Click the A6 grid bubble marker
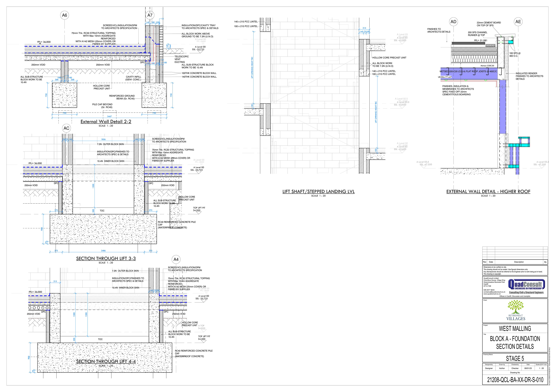 65,15
